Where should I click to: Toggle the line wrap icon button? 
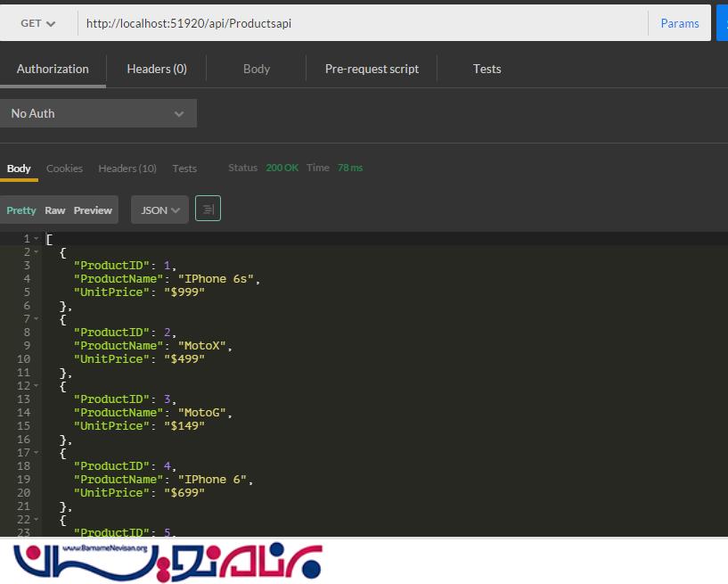(208, 209)
